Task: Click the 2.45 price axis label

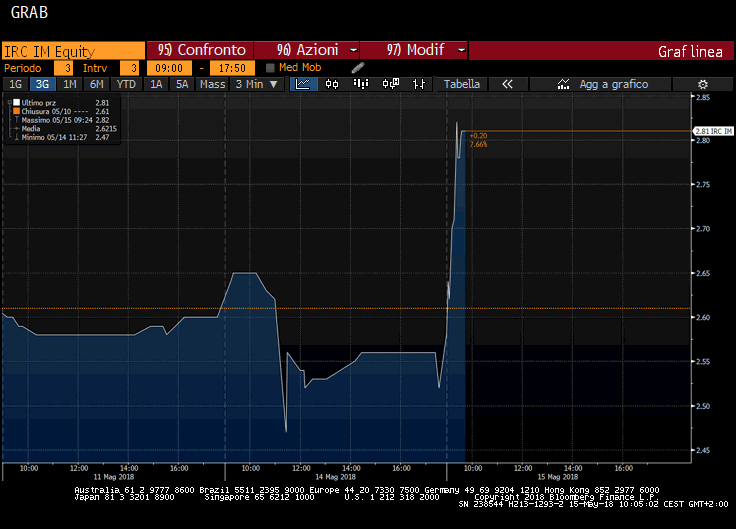Action: click(703, 450)
